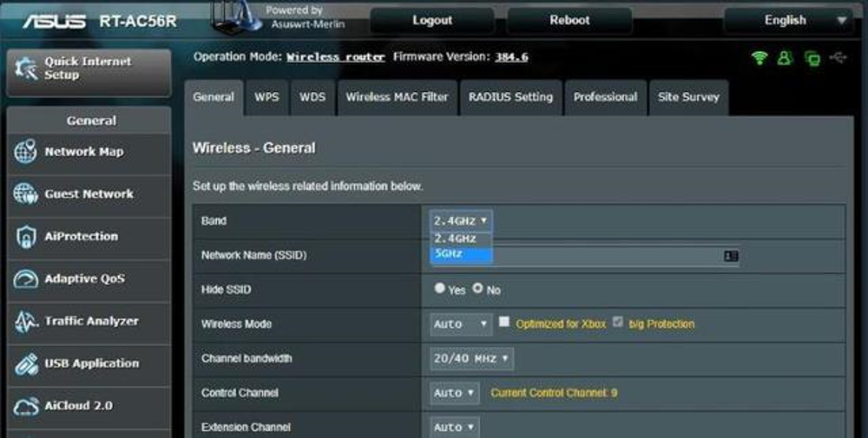
Task: Enable the Optimized for Xbox checkbox
Action: (504, 323)
